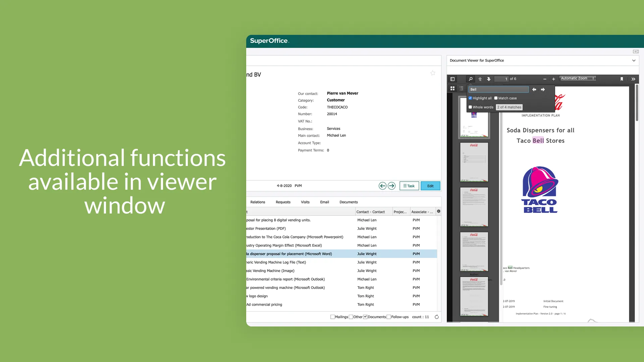
Task: Show thumbnails view with the grid icon
Action: click(x=452, y=88)
